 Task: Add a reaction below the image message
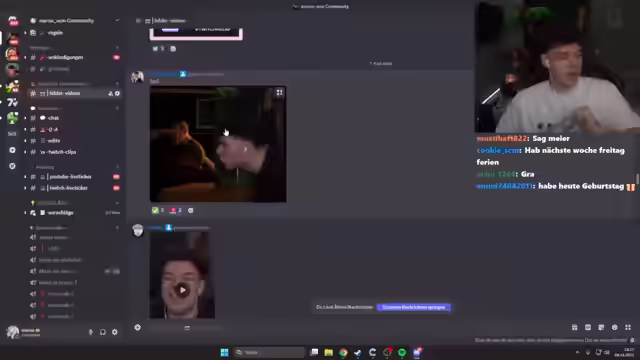click(191, 211)
